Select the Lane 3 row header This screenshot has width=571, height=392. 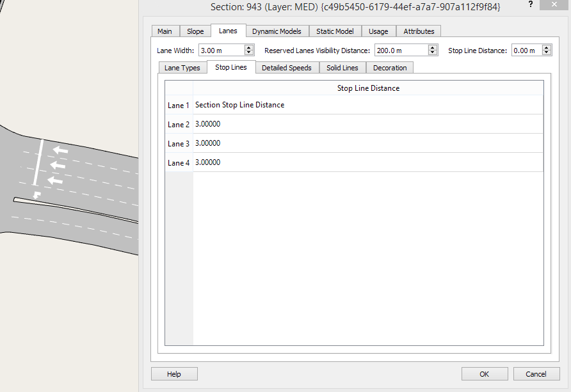[x=179, y=144]
